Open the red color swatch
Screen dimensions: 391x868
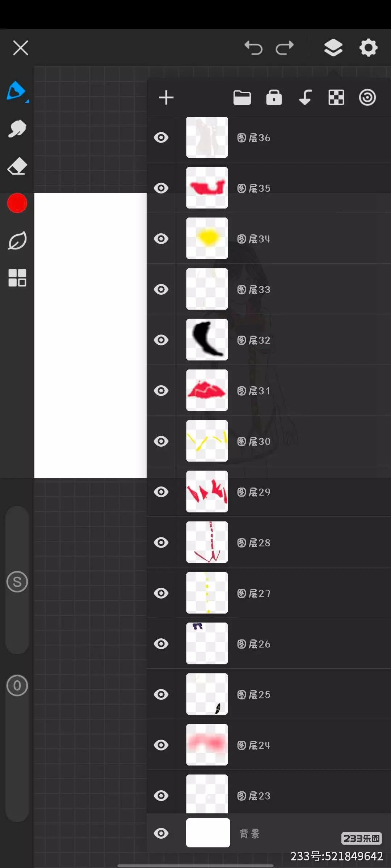[x=17, y=203]
